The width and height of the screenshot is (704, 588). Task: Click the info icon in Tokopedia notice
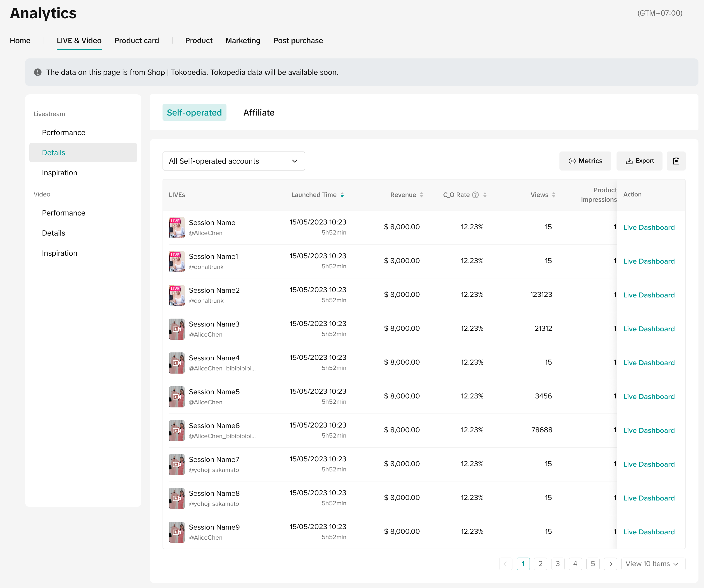tap(38, 72)
